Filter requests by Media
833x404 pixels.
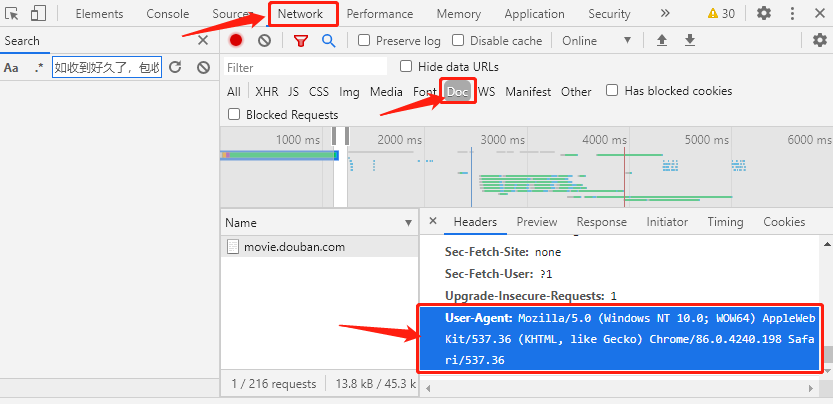tap(386, 91)
